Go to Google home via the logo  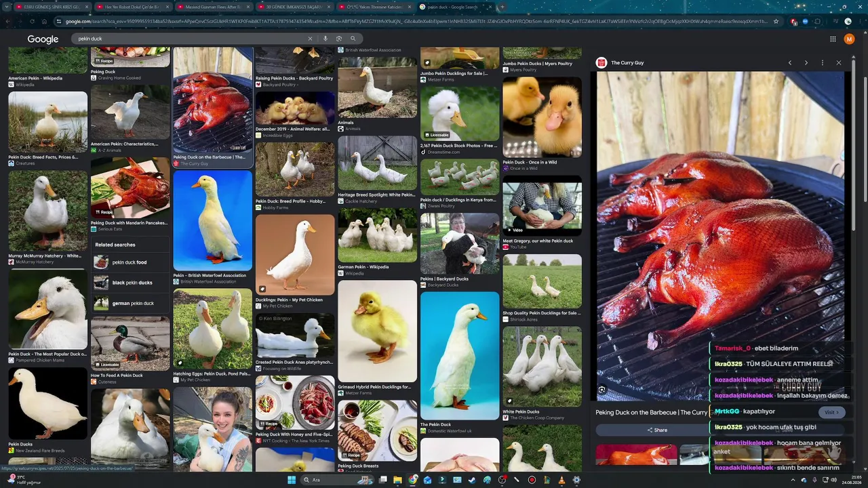[43, 39]
